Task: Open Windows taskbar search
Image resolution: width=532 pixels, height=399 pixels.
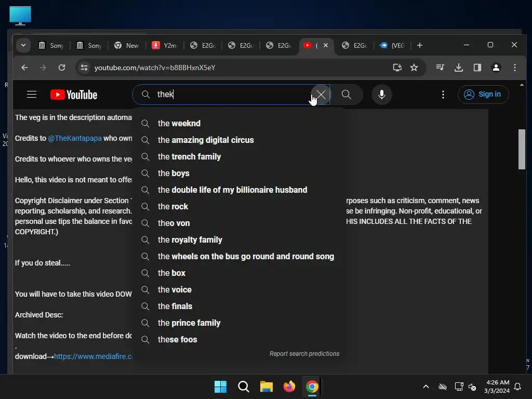Action: 243,387
